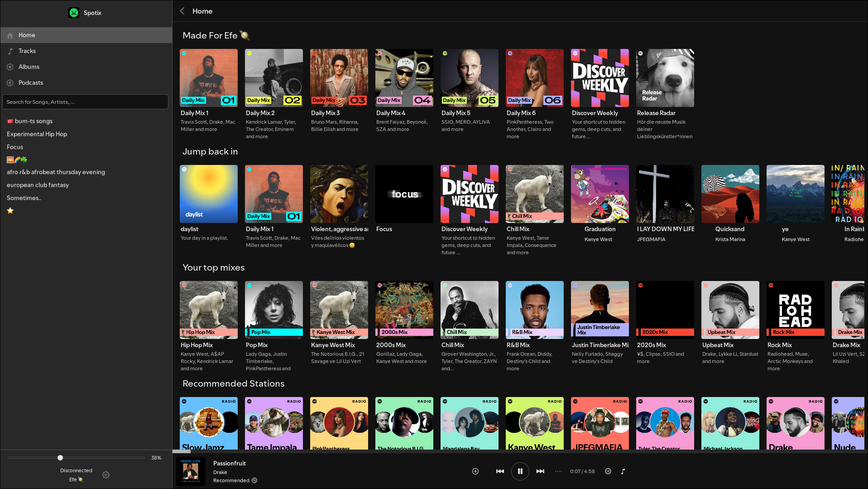Image resolution: width=868 pixels, height=489 pixels.
Task: Open the Focus playlist in sidebar
Action: [x=15, y=147]
